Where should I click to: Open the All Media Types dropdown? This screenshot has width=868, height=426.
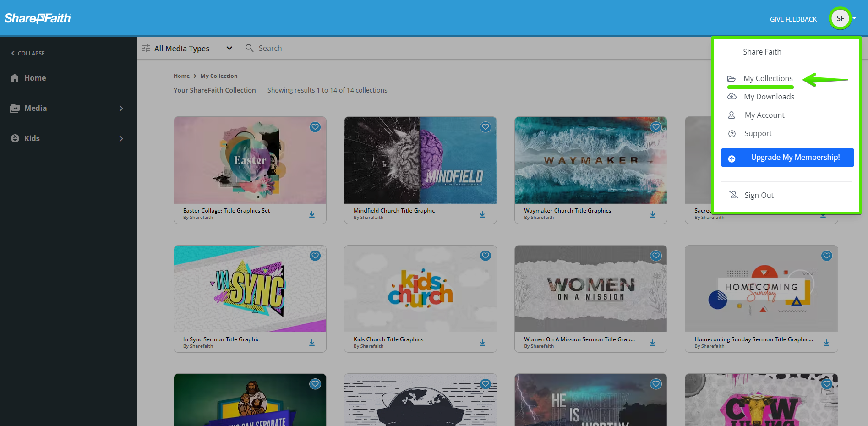tap(188, 48)
